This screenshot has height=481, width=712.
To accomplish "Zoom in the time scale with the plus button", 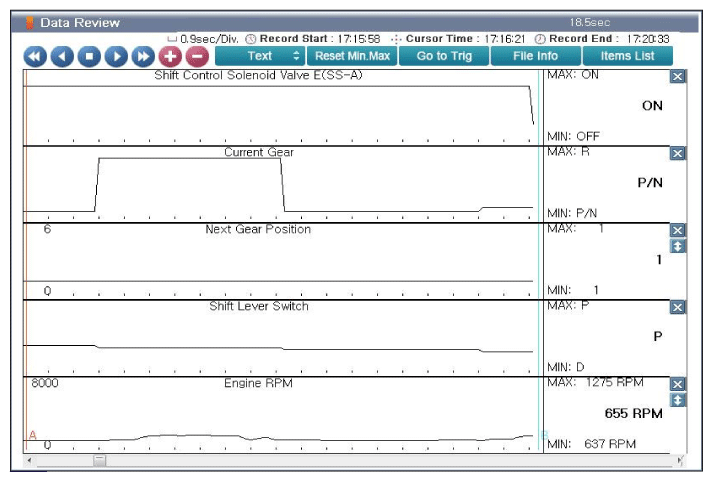I will (170, 57).
